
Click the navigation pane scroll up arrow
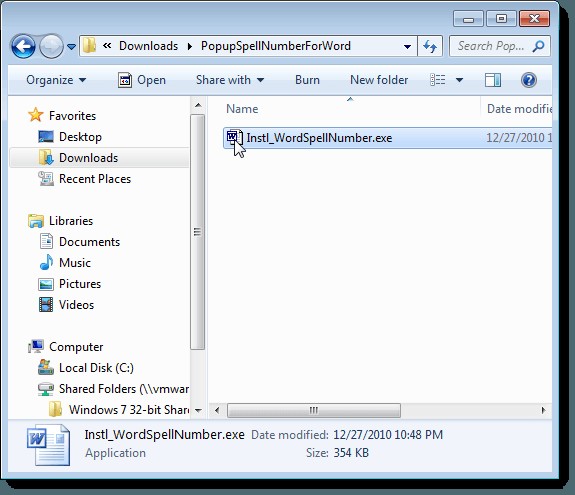(x=198, y=106)
